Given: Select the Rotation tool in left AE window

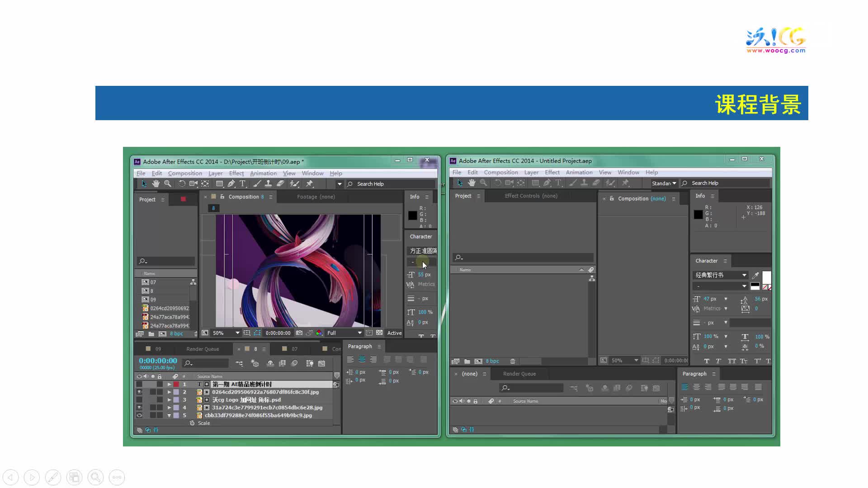Looking at the screenshot, I should pyautogui.click(x=181, y=183).
